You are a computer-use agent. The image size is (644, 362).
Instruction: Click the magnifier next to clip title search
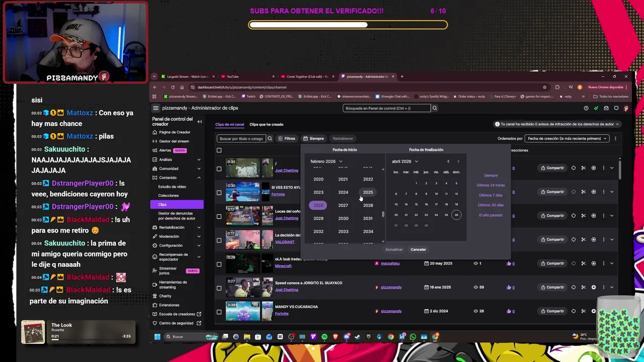click(x=270, y=138)
